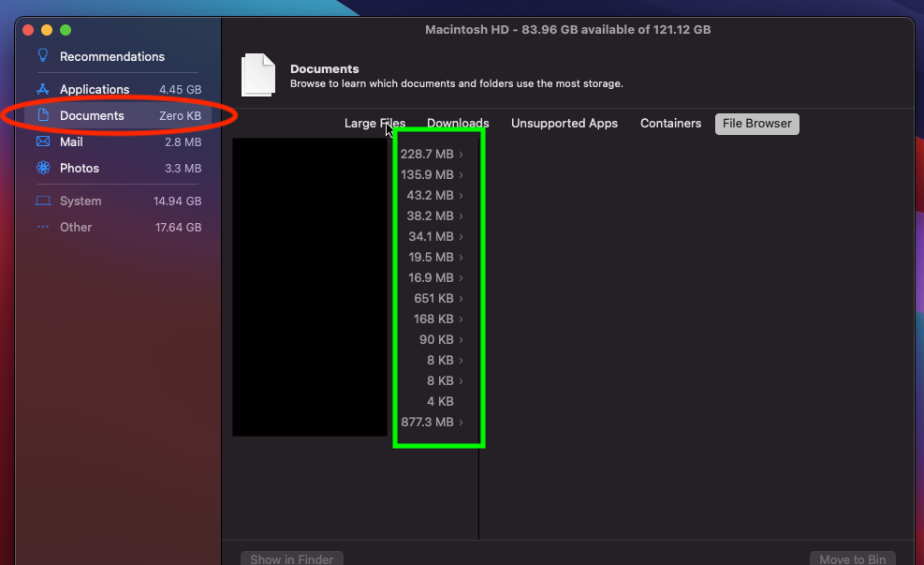Screen dimensions: 924x565
Task: Open the Large Files tab
Action: (374, 124)
